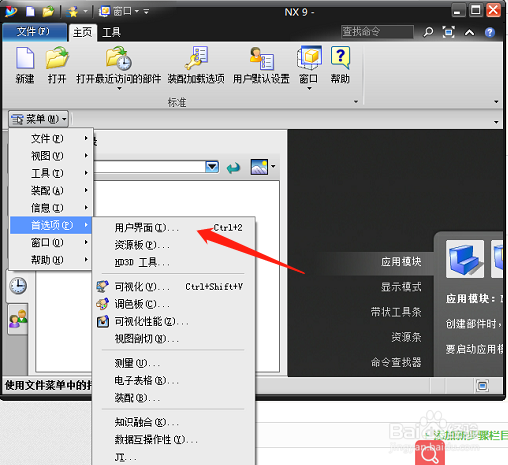The width and height of the screenshot is (508, 465).
Task: Open the File (文件) ribbon tab
Action: click(34, 32)
